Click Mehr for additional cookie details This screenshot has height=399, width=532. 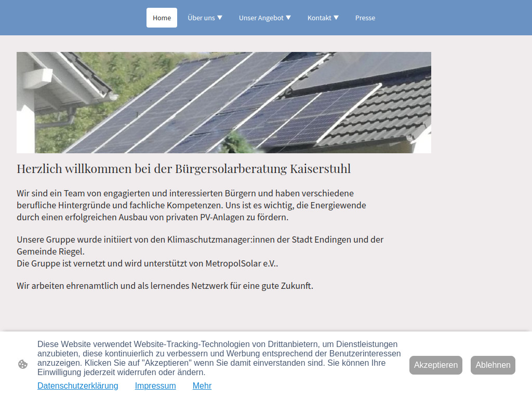(202, 385)
